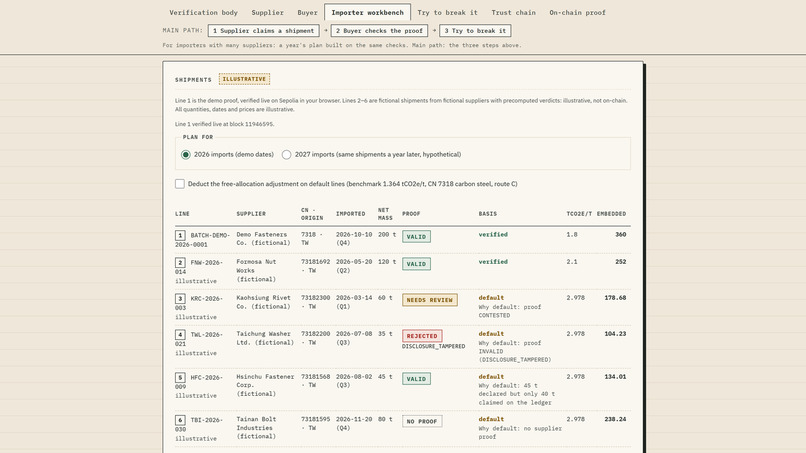Click the VALID badge on Hsinchu Fastener row

pyautogui.click(x=416, y=379)
